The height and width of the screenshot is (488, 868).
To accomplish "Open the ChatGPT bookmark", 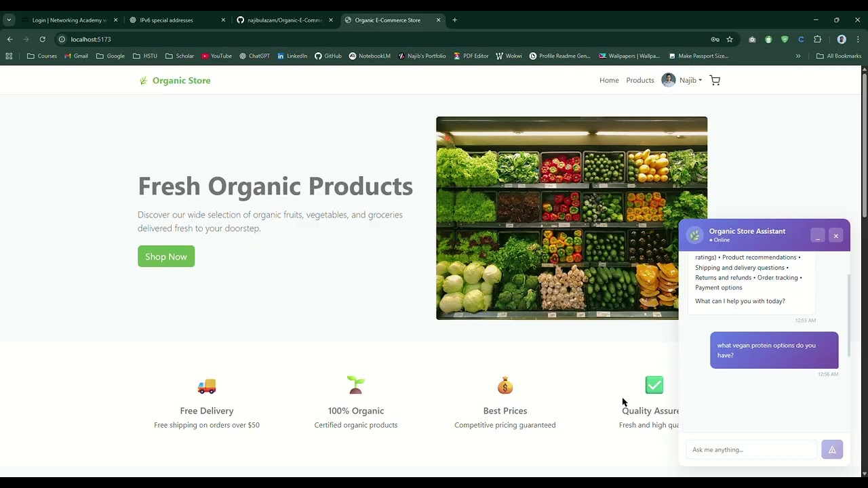I will 254,56.
